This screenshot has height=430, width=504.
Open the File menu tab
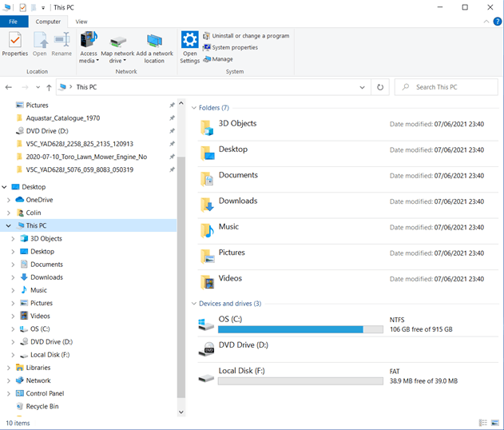(x=13, y=22)
